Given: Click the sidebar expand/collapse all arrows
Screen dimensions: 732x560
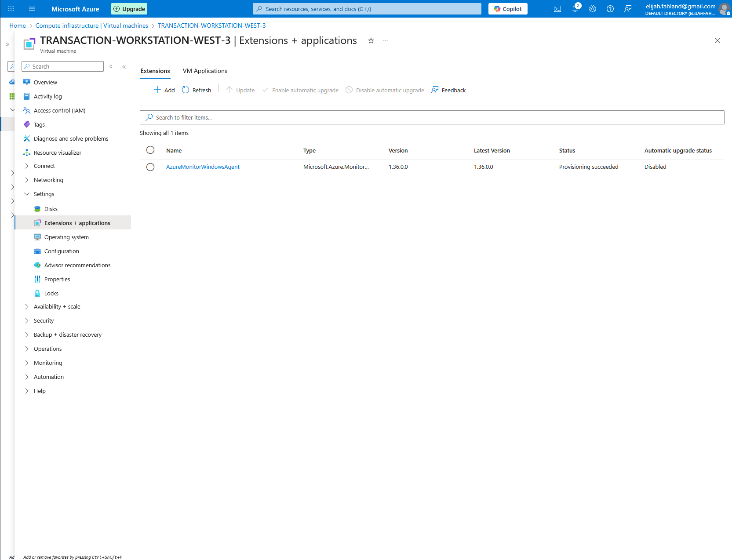Looking at the screenshot, I should (111, 66).
